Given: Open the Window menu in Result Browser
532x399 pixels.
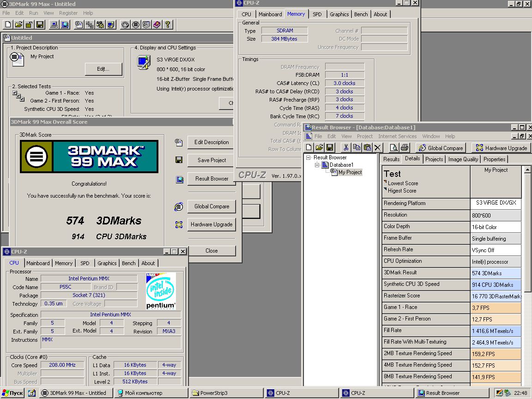Looking at the screenshot, I should point(431,136).
